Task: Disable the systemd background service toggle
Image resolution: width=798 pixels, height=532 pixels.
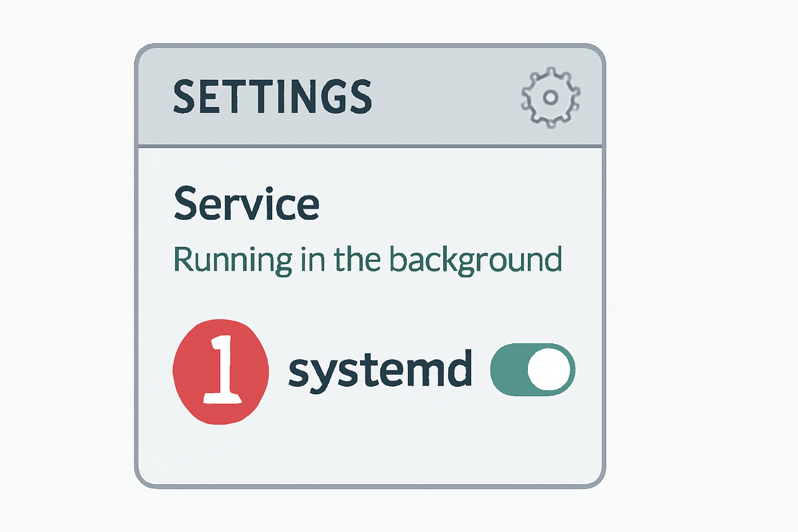Action: (x=533, y=369)
